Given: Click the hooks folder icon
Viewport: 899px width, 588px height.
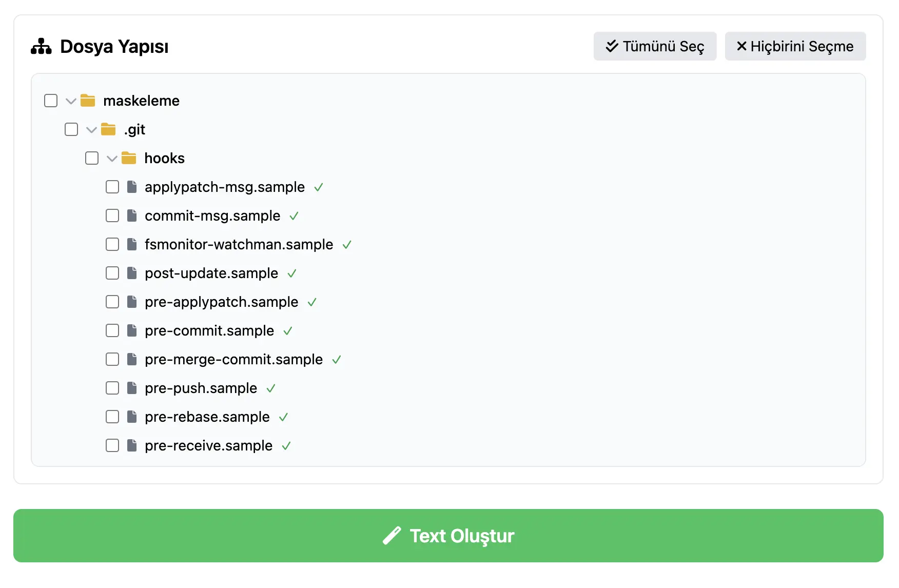Looking at the screenshot, I should (x=129, y=158).
